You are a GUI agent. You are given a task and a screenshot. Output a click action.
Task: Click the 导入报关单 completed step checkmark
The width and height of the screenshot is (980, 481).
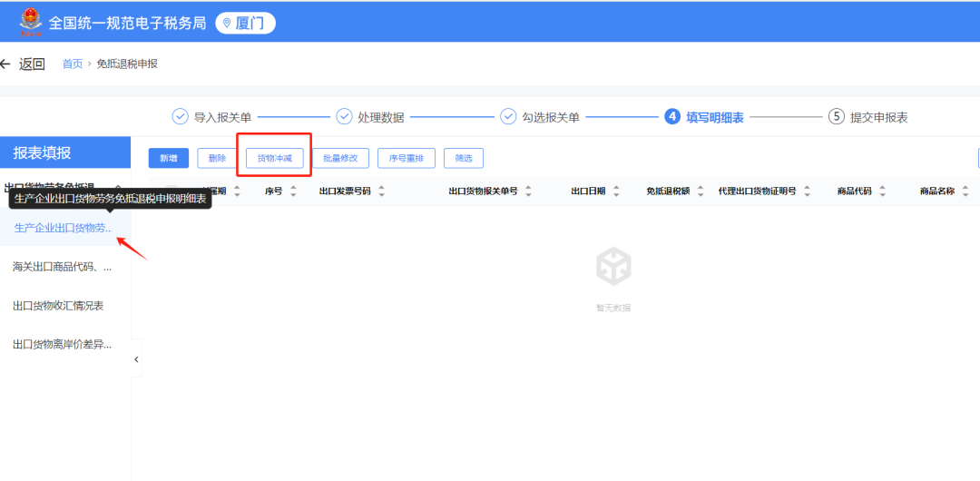pyautogui.click(x=180, y=117)
